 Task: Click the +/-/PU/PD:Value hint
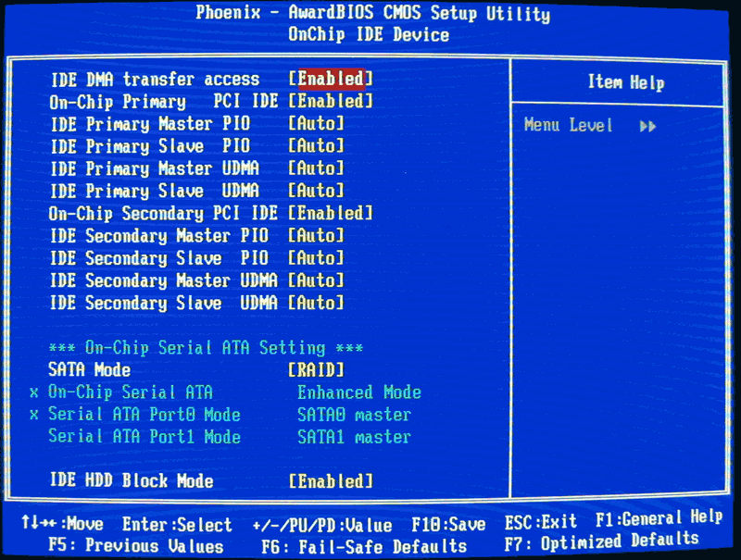click(x=322, y=526)
